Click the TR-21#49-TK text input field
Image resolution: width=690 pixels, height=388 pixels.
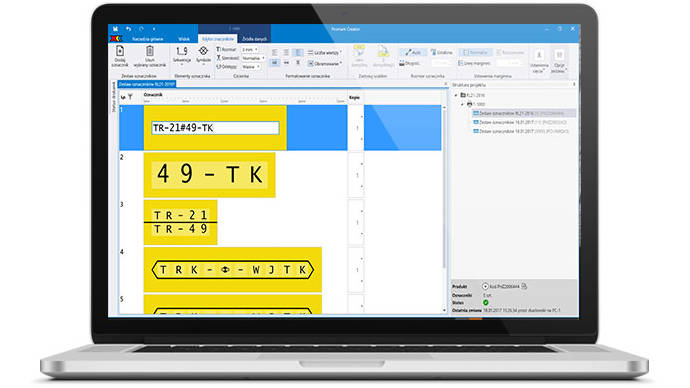point(215,128)
